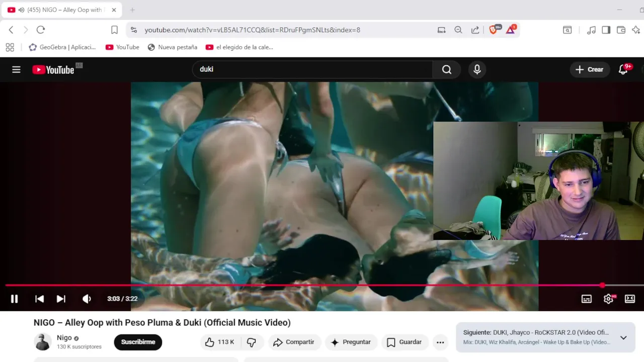Open the YouTube bookmark in the bookmarks bar

click(122, 47)
